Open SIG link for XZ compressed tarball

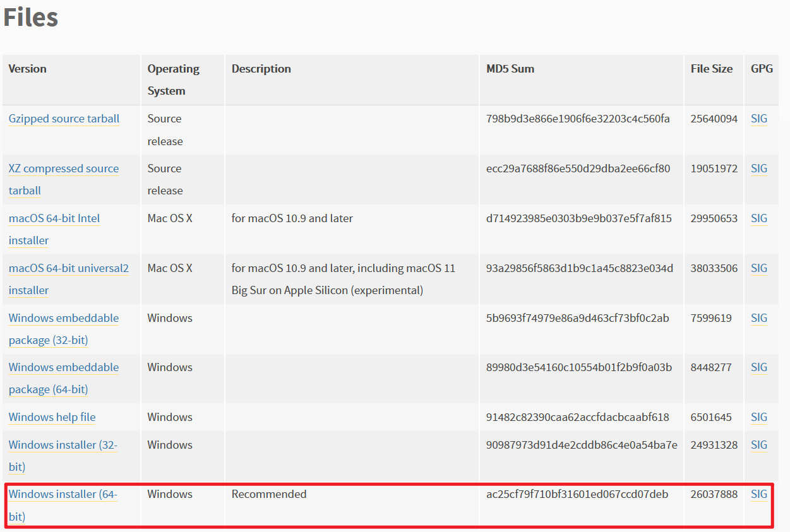coord(759,168)
